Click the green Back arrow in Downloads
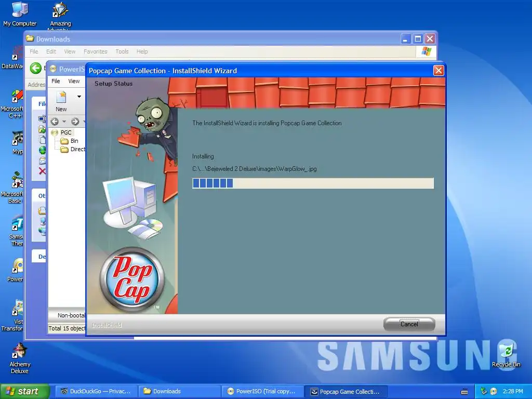 point(36,68)
